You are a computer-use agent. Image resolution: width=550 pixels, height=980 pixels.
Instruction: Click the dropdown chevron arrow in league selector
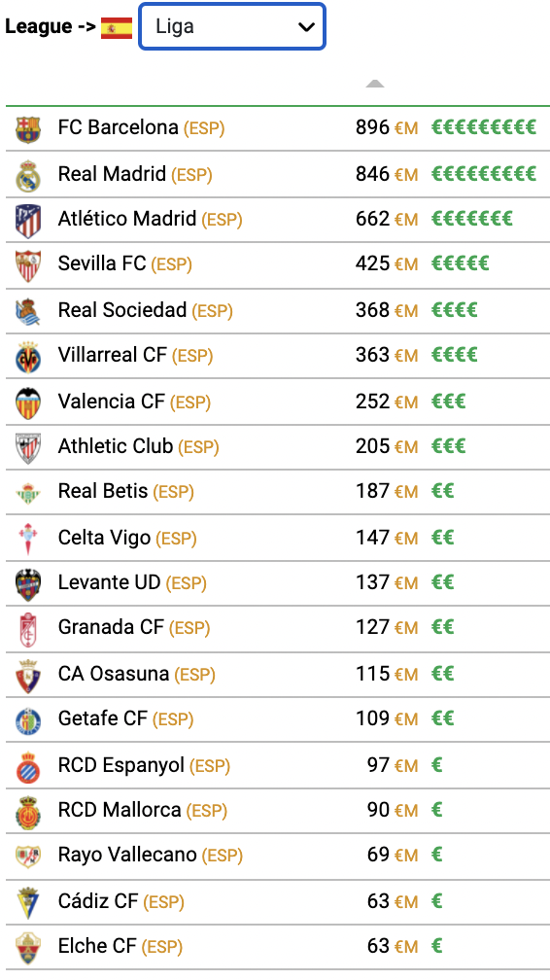[306, 27]
